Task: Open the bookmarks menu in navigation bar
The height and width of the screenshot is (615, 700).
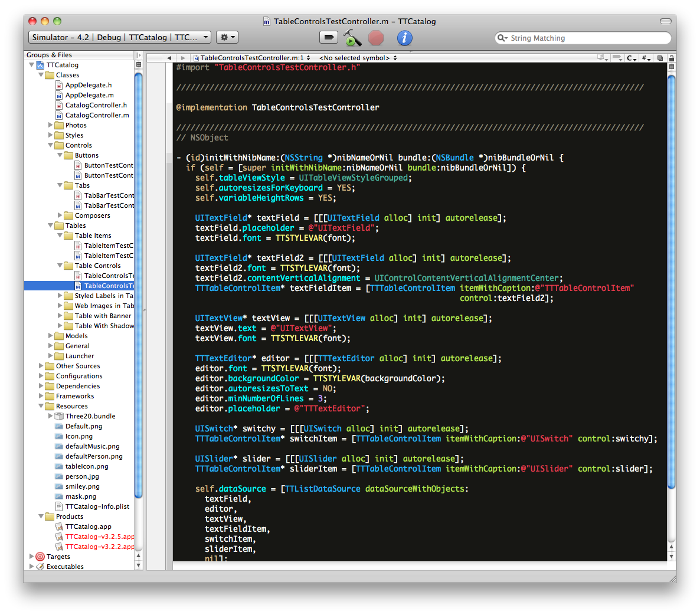Action: (603, 58)
